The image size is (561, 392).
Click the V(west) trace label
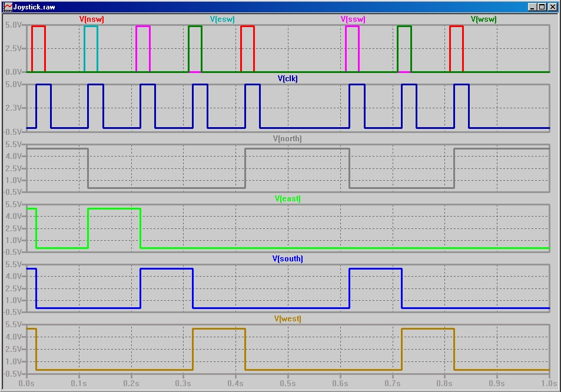click(x=288, y=319)
